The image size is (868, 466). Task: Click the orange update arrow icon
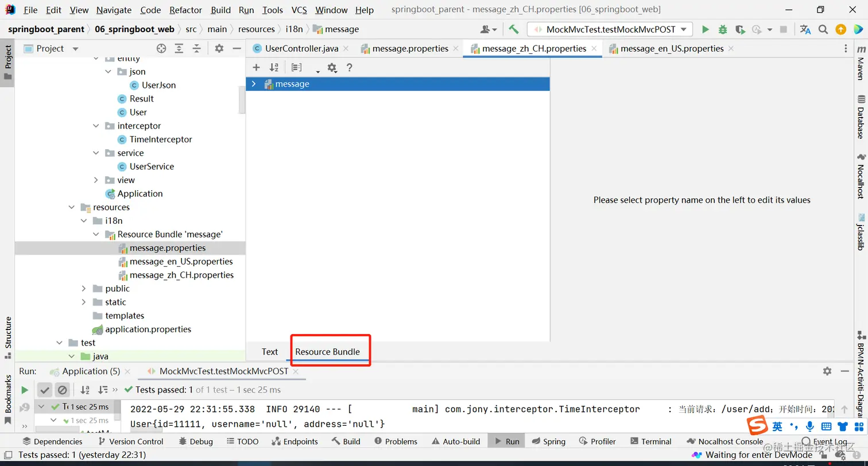click(x=840, y=29)
